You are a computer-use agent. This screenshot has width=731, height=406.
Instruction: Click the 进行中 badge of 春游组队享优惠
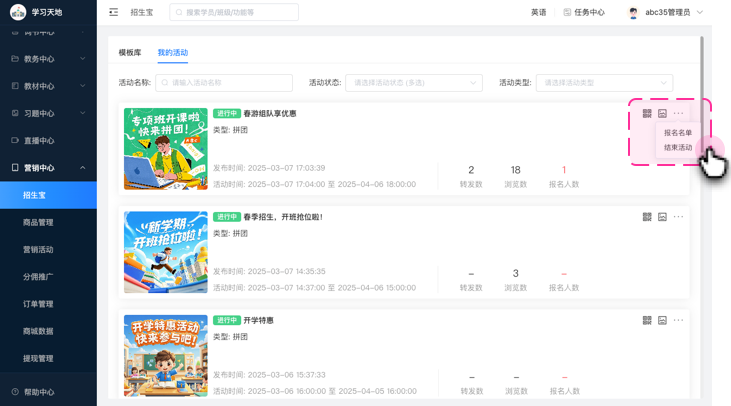click(227, 113)
